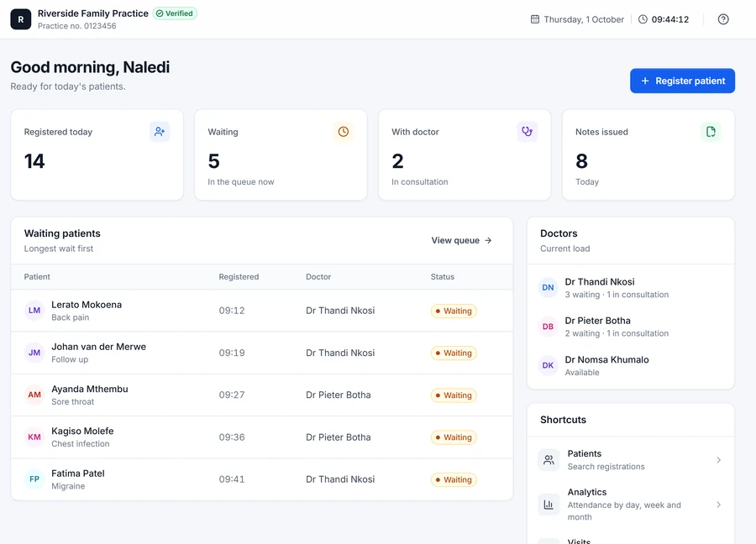756x544 pixels.
Task: Click the Register patient button
Action: pyautogui.click(x=682, y=81)
